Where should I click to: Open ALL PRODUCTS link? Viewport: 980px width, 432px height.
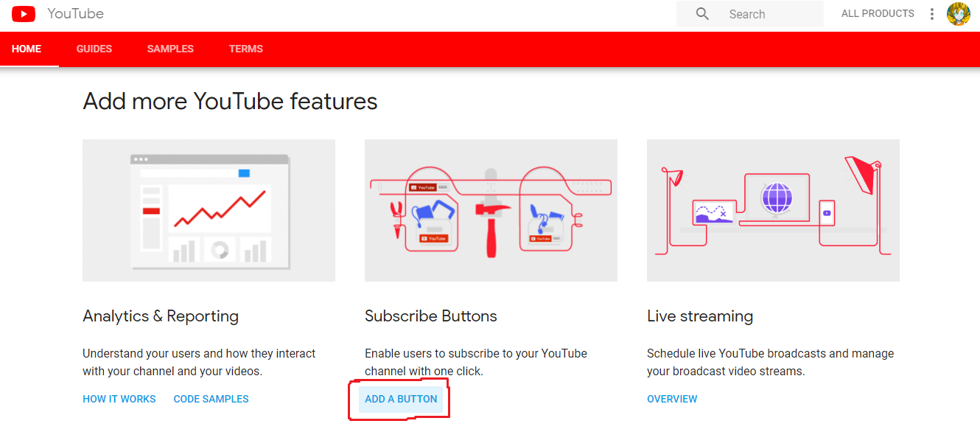(x=878, y=14)
